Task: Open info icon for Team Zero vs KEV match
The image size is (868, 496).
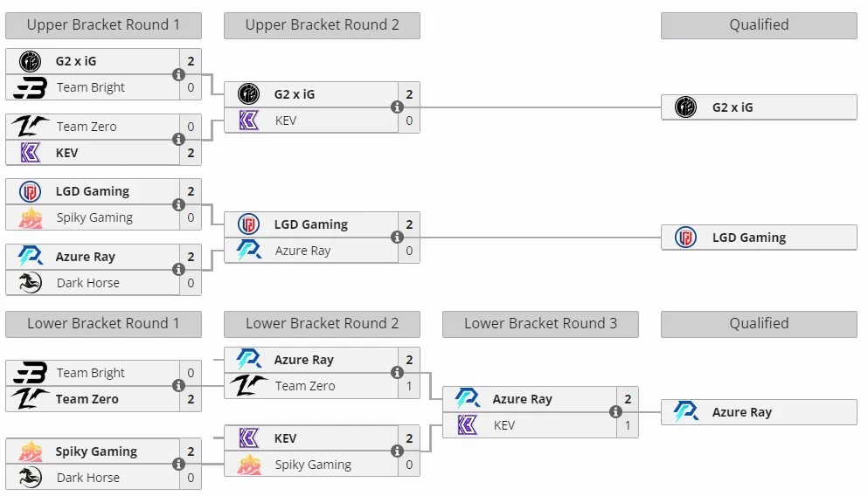Action: click(178, 140)
